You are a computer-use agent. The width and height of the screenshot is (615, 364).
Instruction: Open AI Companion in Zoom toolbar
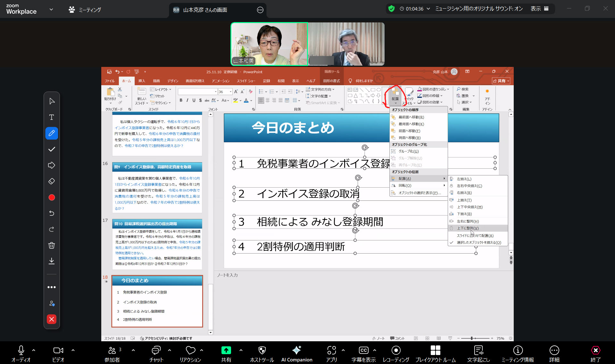tap(296, 353)
